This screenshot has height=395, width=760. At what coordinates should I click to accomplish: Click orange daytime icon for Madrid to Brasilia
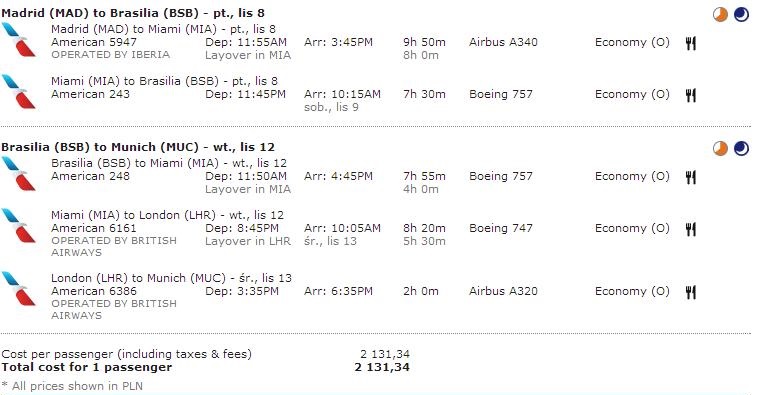[x=720, y=15]
